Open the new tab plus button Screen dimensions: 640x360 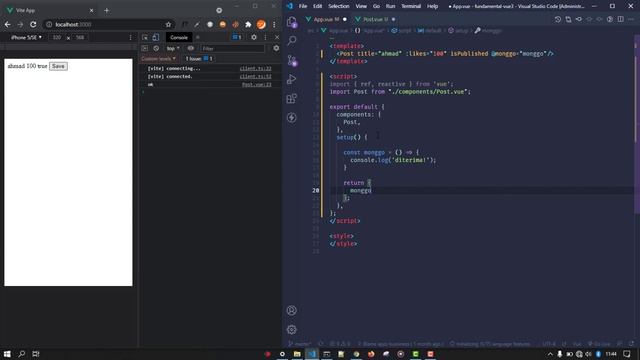(107, 10)
